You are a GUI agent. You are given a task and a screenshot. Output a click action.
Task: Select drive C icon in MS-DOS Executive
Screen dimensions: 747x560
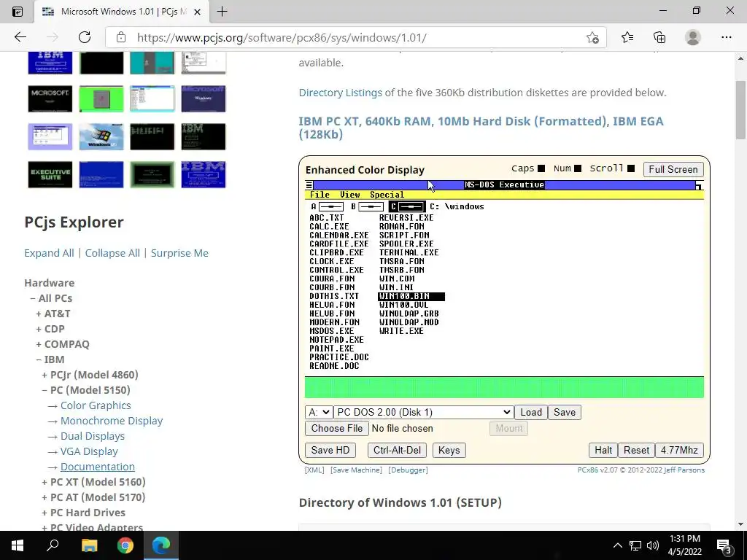click(x=407, y=206)
